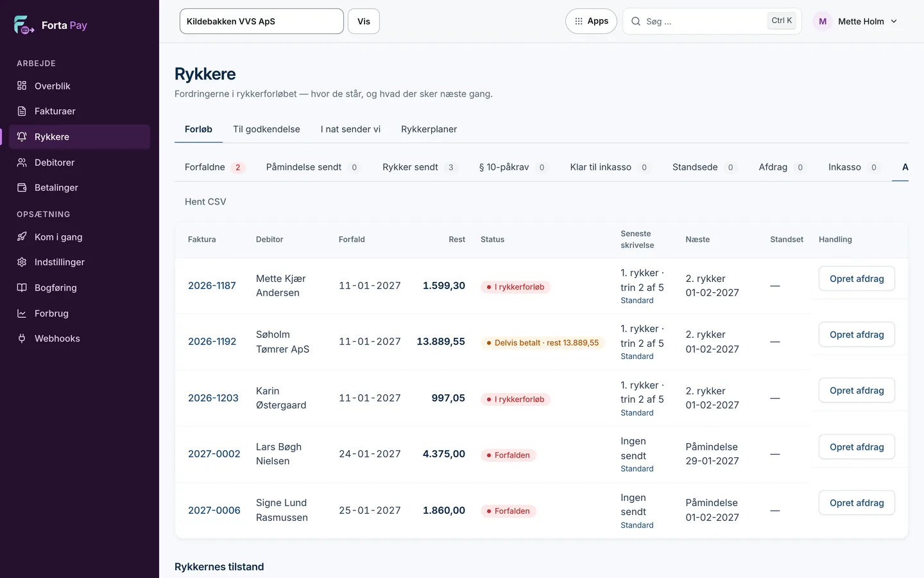The image size is (924, 578).
Task: Click the dotted grid icon in Apps
Action: point(579,21)
